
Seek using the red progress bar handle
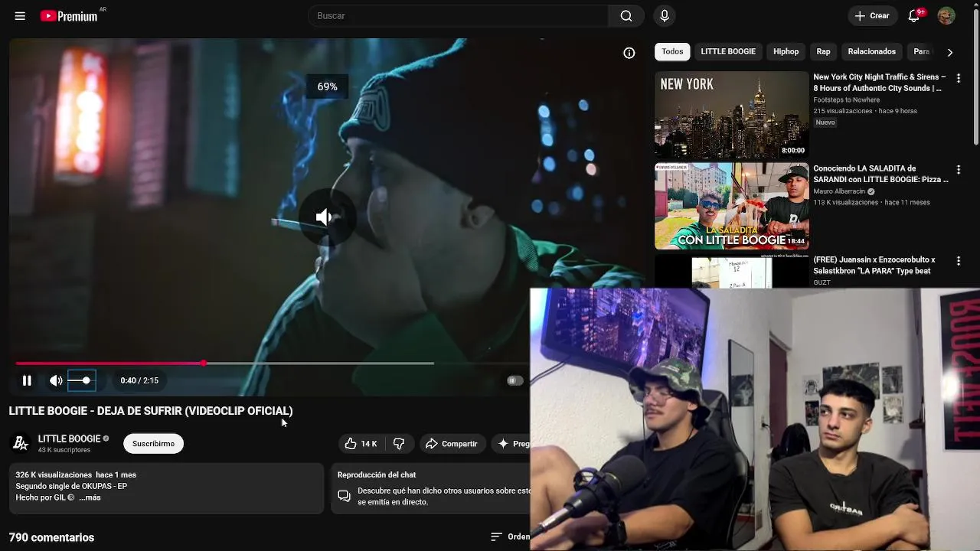click(x=204, y=364)
